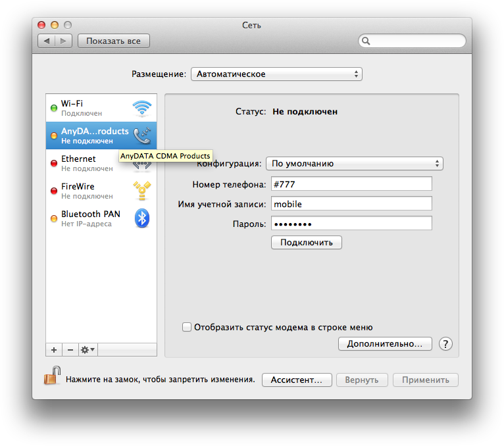Screen dimensions: 504x446
Task: Click the search magnifier icon
Action: [366, 41]
